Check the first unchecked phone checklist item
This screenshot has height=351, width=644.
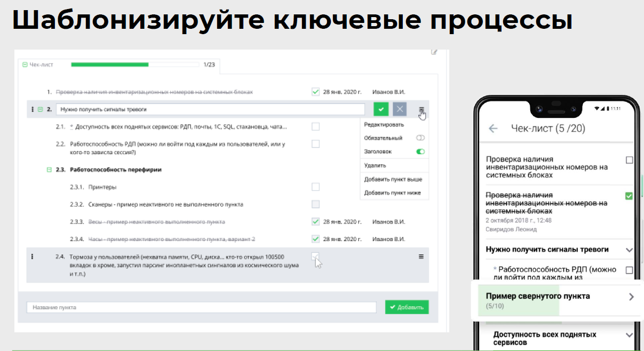[x=629, y=160]
